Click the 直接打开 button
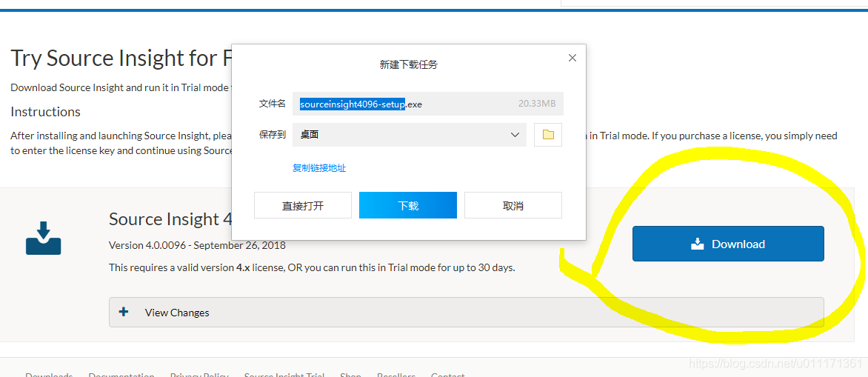868x377 pixels. coord(303,205)
